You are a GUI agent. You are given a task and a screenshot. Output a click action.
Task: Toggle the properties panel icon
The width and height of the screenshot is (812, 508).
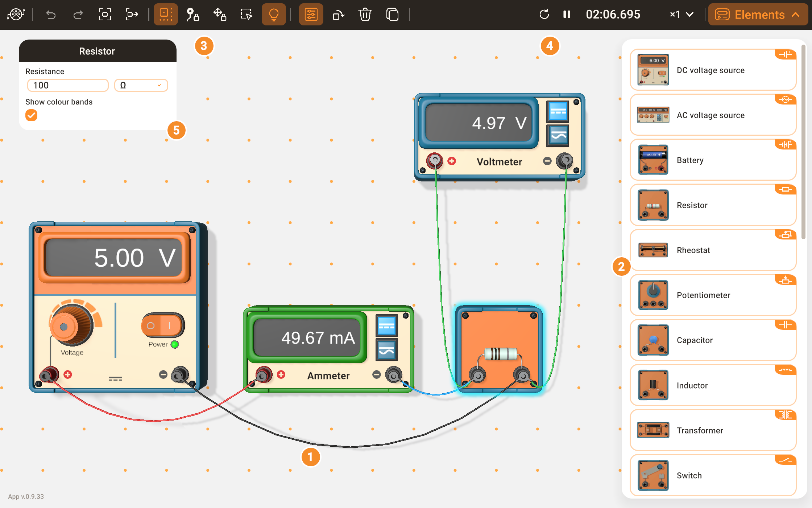(x=311, y=15)
